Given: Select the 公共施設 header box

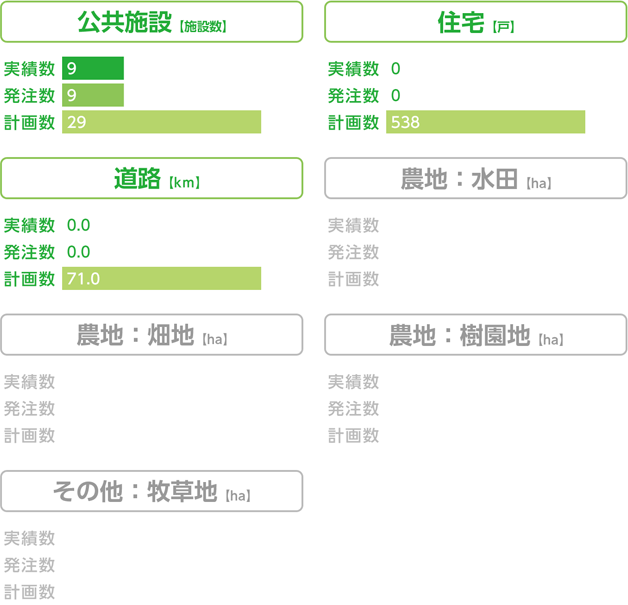Looking at the screenshot, I should tap(152, 22).
